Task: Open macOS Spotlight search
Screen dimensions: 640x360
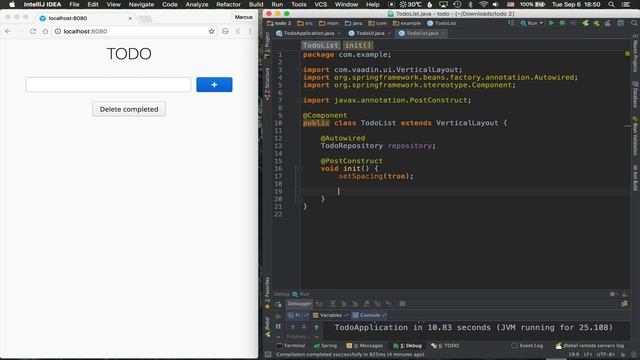Action: coord(611,4)
